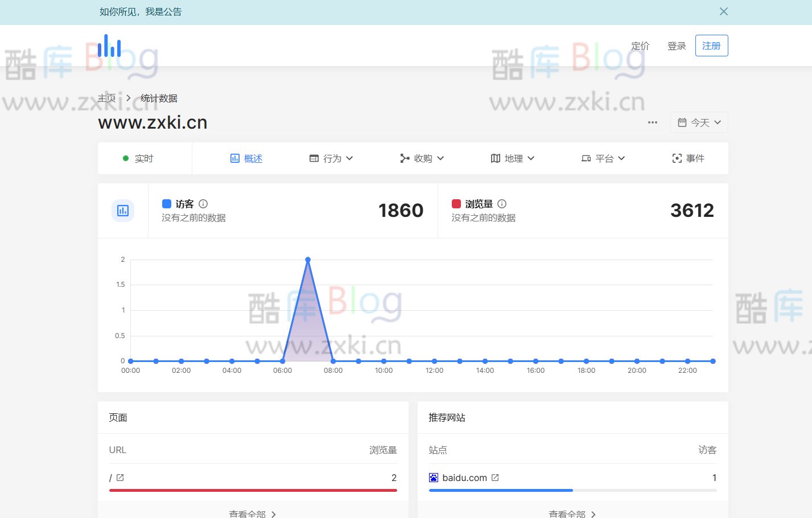The height and width of the screenshot is (518, 812).
Task: Click the chart-view icon in metrics card
Action: (123, 210)
